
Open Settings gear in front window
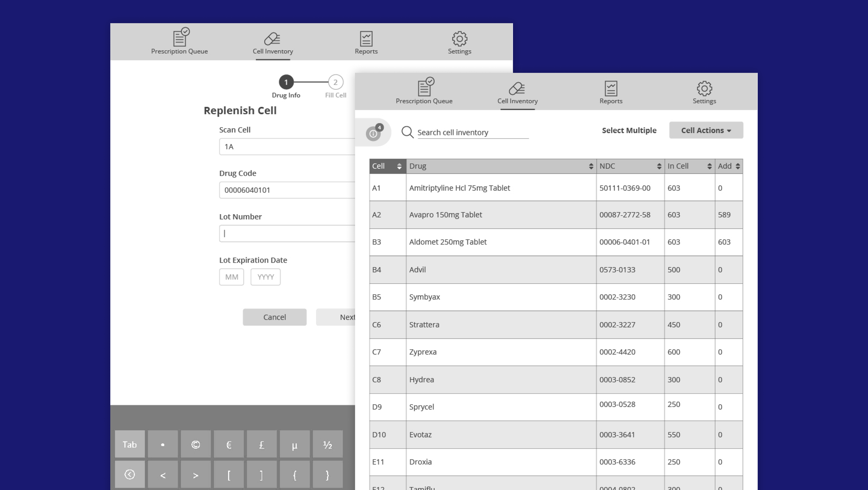pos(704,88)
